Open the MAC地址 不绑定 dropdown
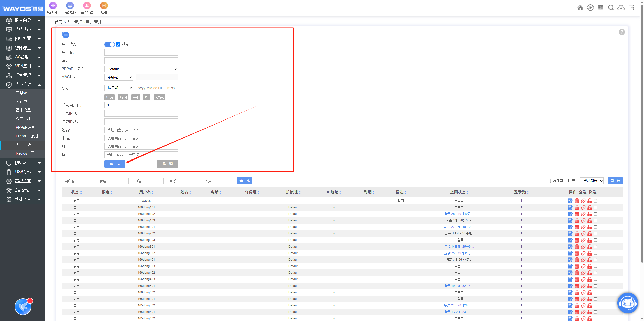Viewport: 644px width, 321px height. coord(118,77)
